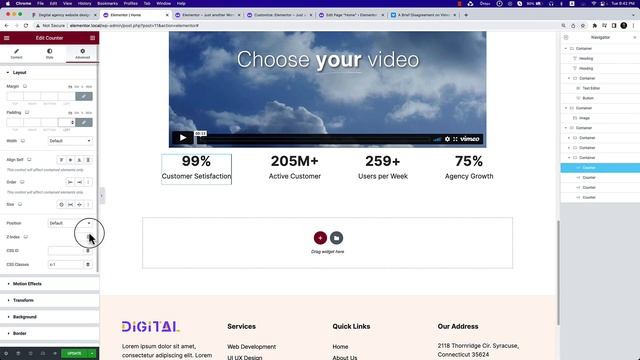640x360 pixels.
Task: Select Button item in Navigator
Action: (588, 98)
